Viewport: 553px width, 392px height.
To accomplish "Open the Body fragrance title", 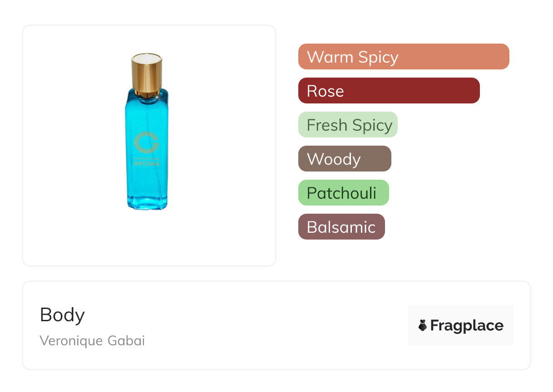I will [x=62, y=315].
